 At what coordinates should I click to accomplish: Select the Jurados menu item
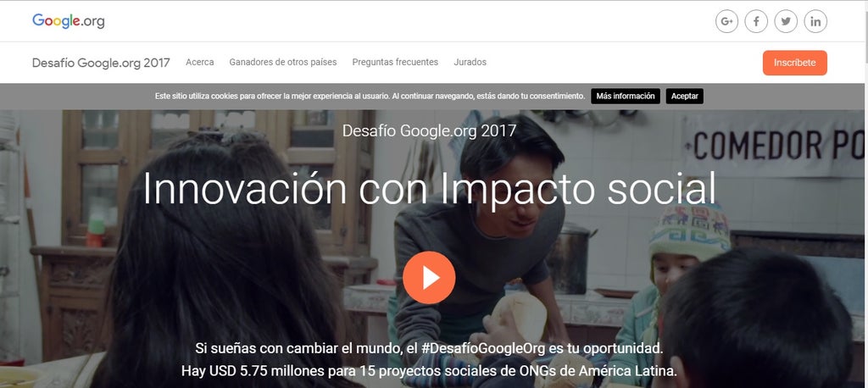pyautogui.click(x=470, y=63)
